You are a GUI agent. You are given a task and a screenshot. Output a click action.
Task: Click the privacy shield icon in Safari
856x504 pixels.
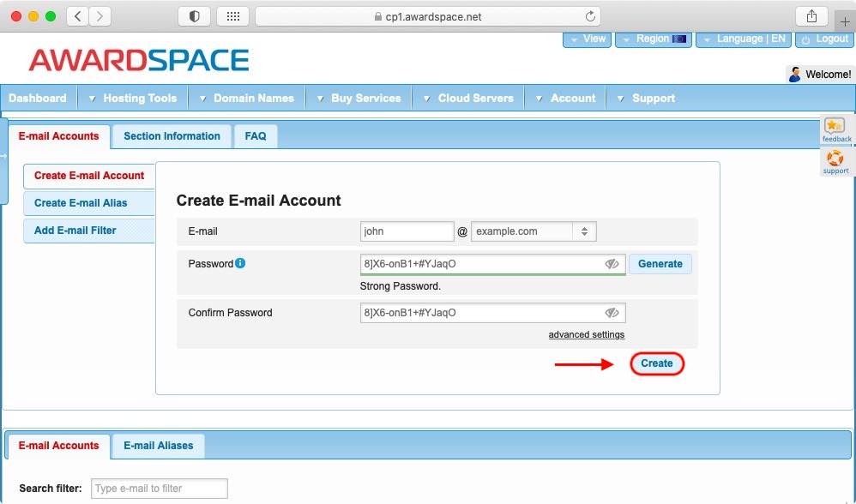coord(193,15)
